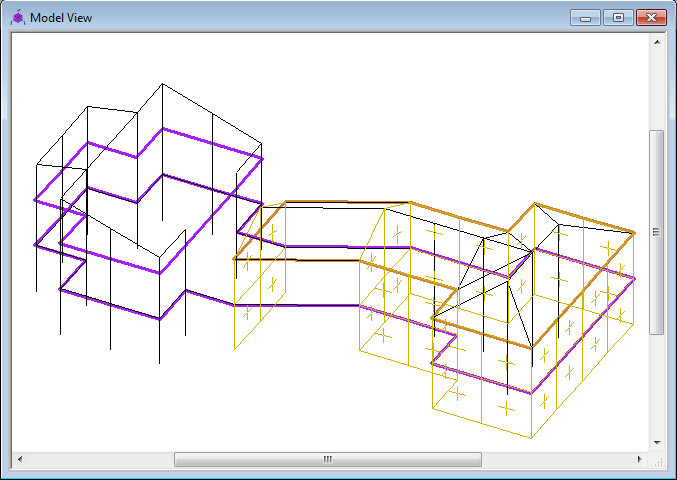Click the "Model View" title text
Viewport: 677px width, 480px height.
tap(61, 18)
